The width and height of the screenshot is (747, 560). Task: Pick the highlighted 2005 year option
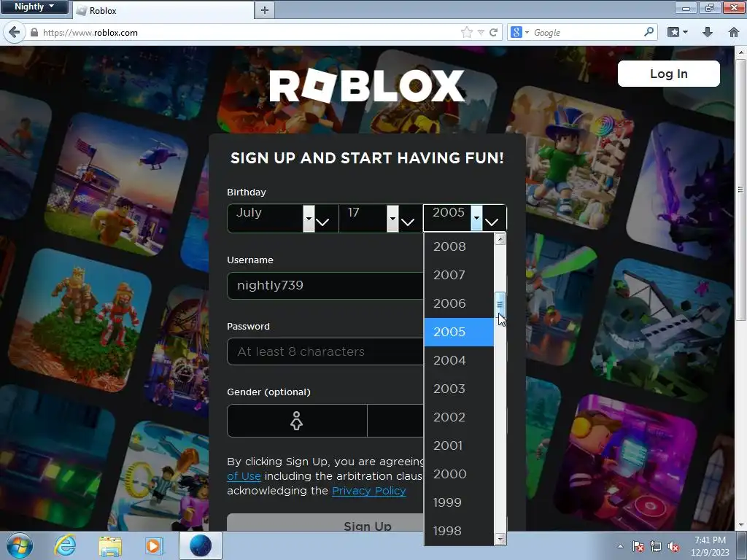tap(459, 332)
